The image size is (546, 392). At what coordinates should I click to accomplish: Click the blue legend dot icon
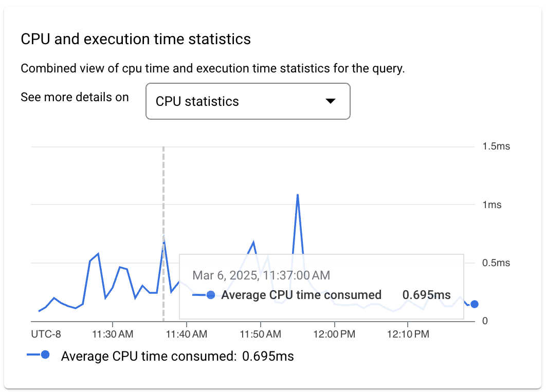[x=45, y=356]
